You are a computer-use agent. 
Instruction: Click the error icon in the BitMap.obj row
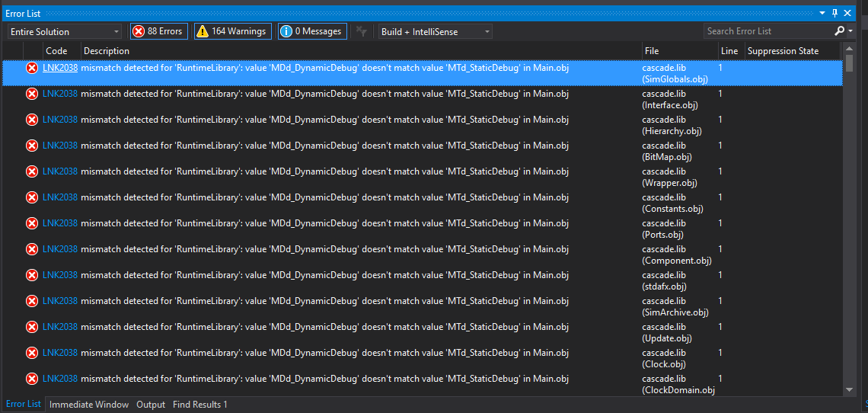(x=32, y=146)
